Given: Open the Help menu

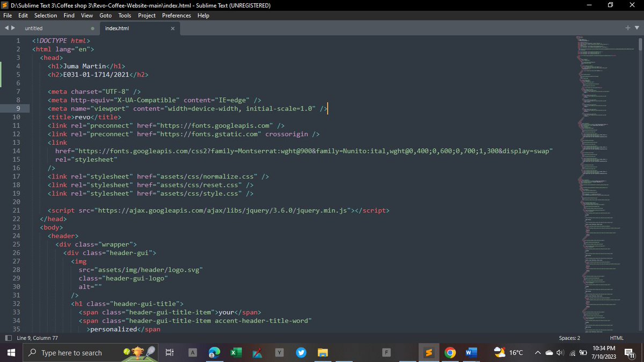Looking at the screenshot, I should 203,16.
